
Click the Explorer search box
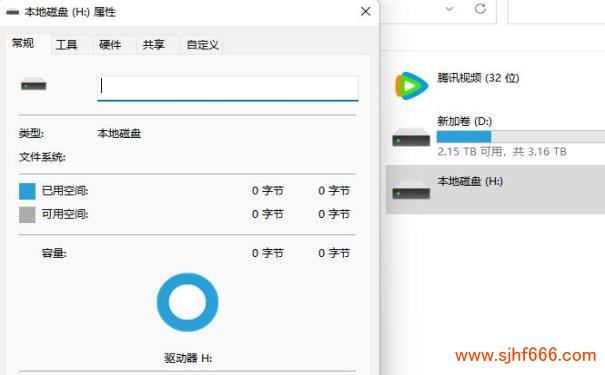[556, 12]
